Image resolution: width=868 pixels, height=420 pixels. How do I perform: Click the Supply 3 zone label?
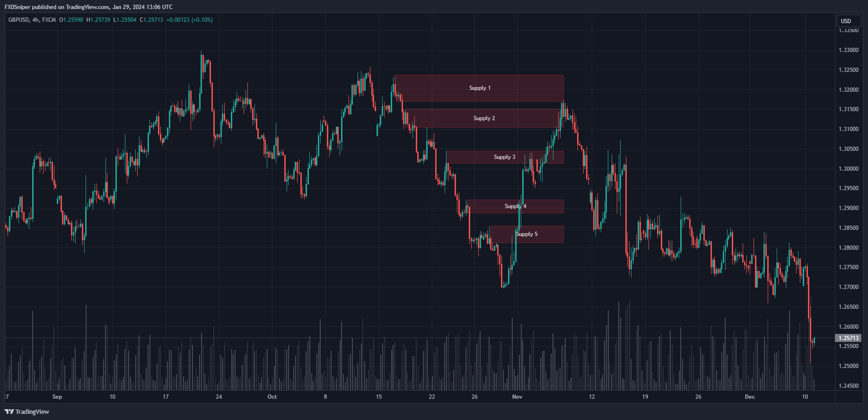(504, 157)
